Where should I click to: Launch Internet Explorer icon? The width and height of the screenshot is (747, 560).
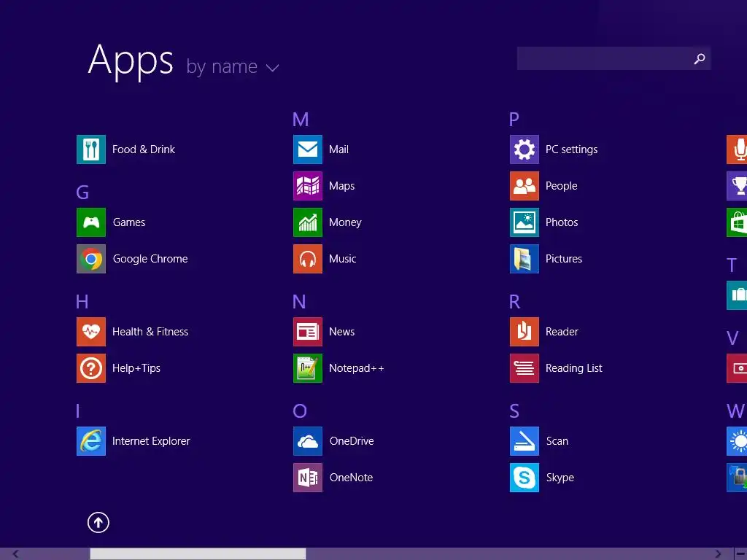pyautogui.click(x=91, y=441)
